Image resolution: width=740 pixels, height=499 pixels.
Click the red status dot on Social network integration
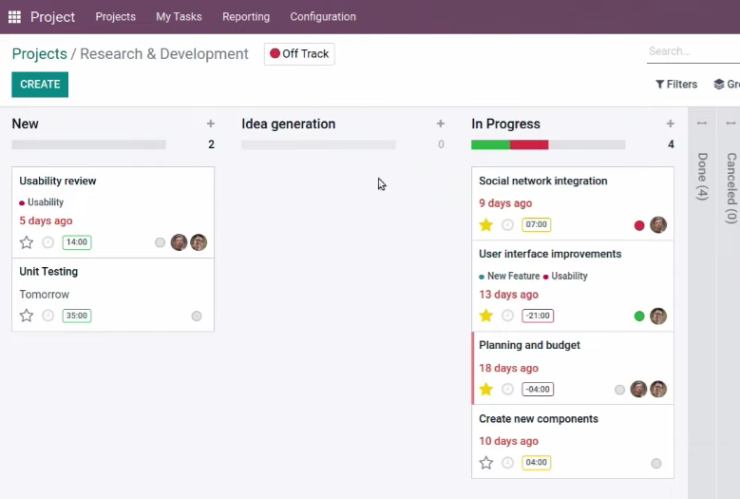tap(639, 226)
